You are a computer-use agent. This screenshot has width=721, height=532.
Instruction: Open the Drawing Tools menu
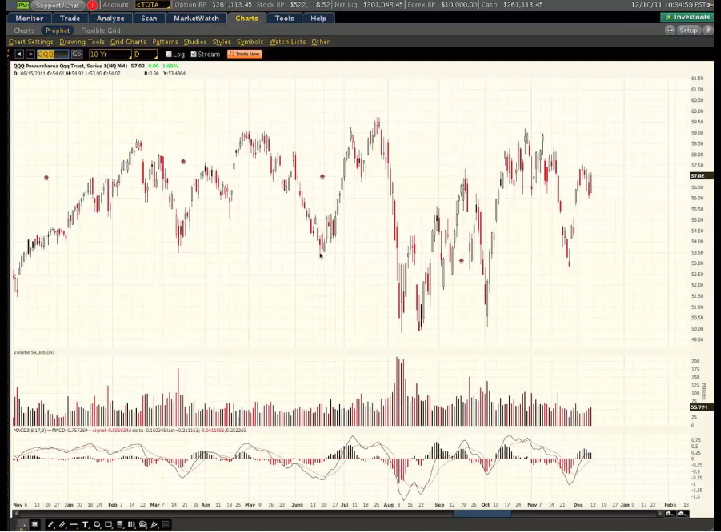point(82,42)
